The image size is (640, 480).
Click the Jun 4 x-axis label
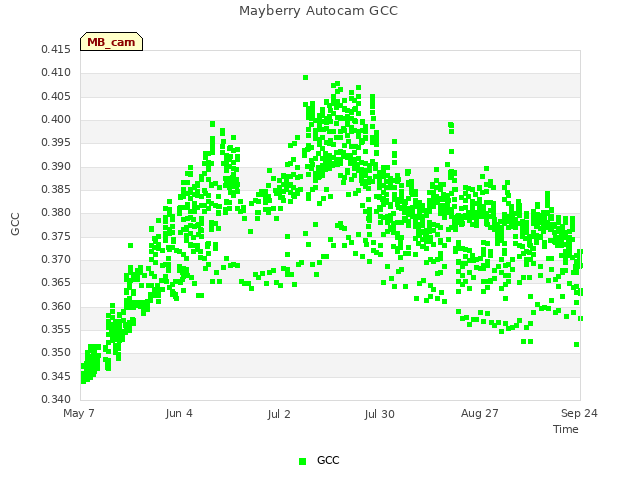[179, 413]
